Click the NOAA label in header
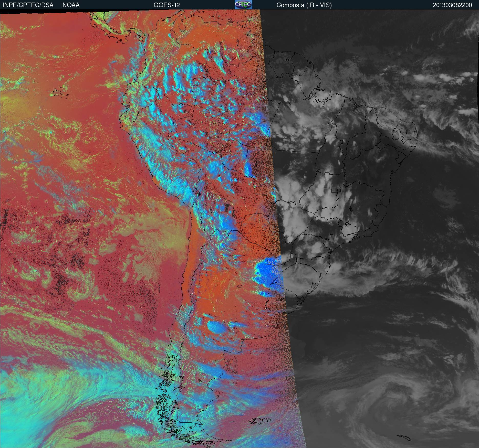 tap(71, 5)
